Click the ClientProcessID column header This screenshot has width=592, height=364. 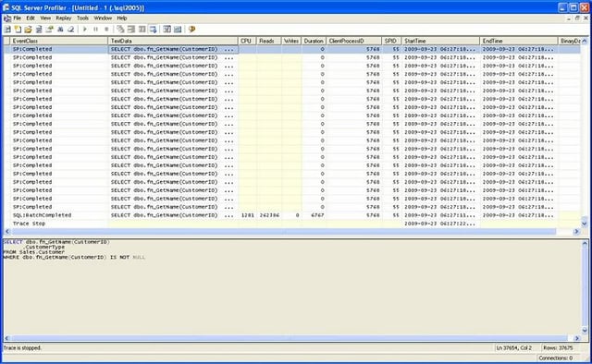coord(353,41)
